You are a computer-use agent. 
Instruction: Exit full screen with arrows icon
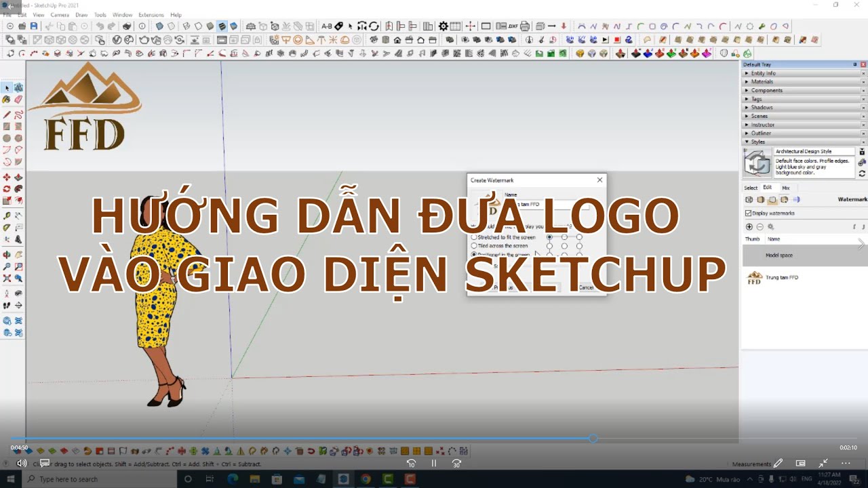(823, 463)
